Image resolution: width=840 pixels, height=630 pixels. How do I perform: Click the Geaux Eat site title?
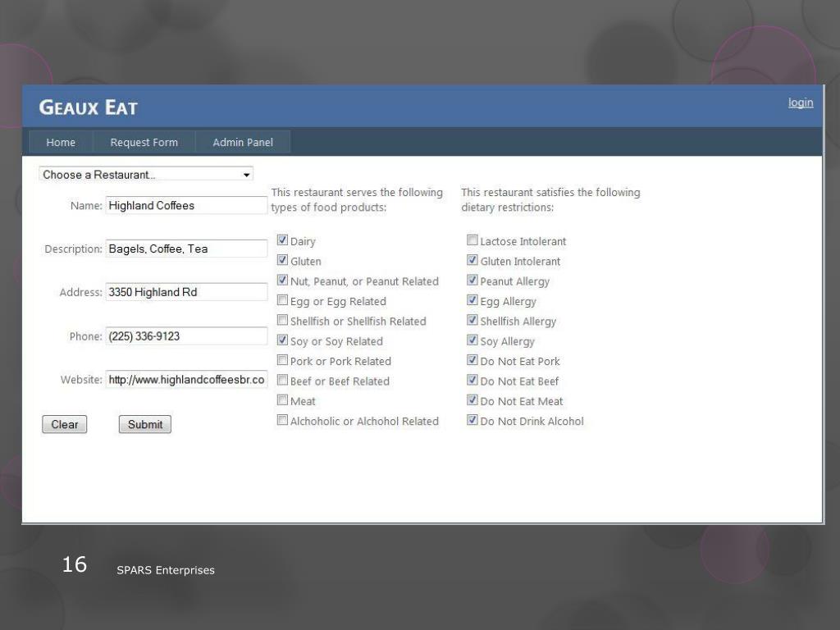89,107
